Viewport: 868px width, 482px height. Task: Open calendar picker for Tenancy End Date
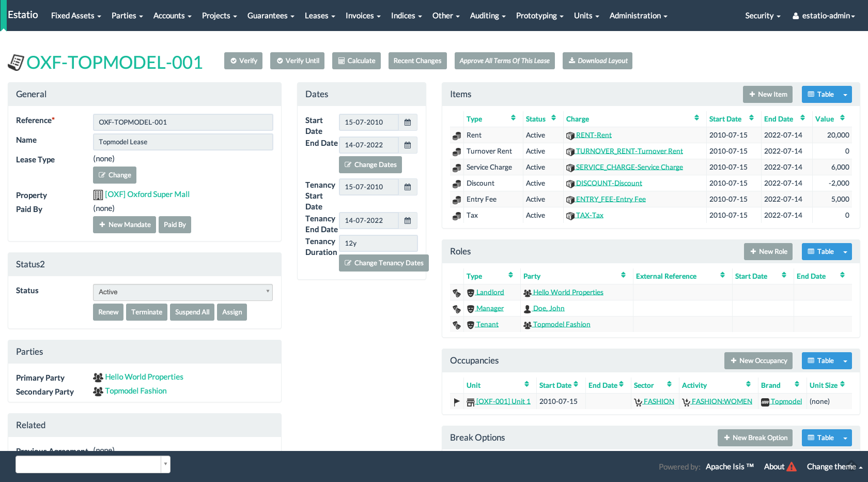pos(407,221)
